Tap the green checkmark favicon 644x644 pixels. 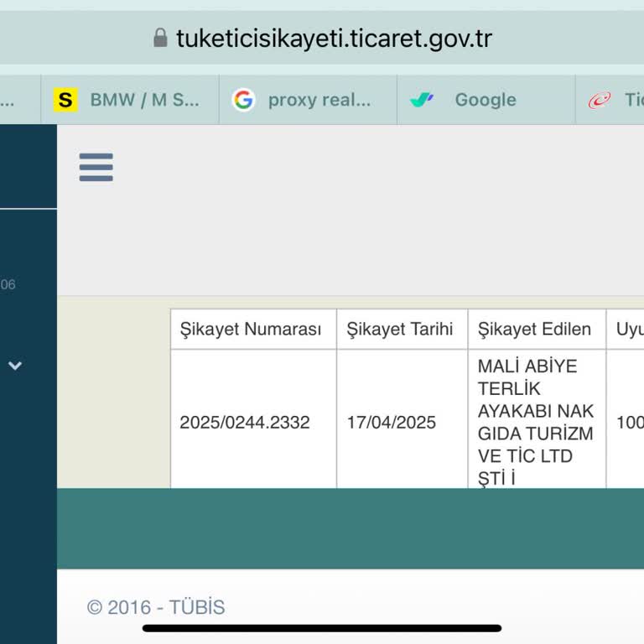click(x=422, y=100)
